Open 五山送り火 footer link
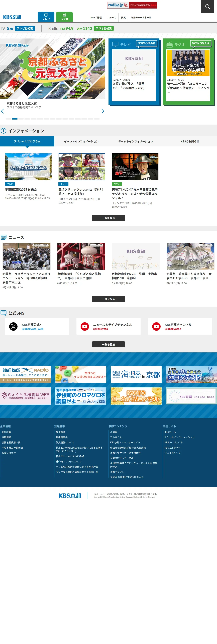 (x=116, y=437)
